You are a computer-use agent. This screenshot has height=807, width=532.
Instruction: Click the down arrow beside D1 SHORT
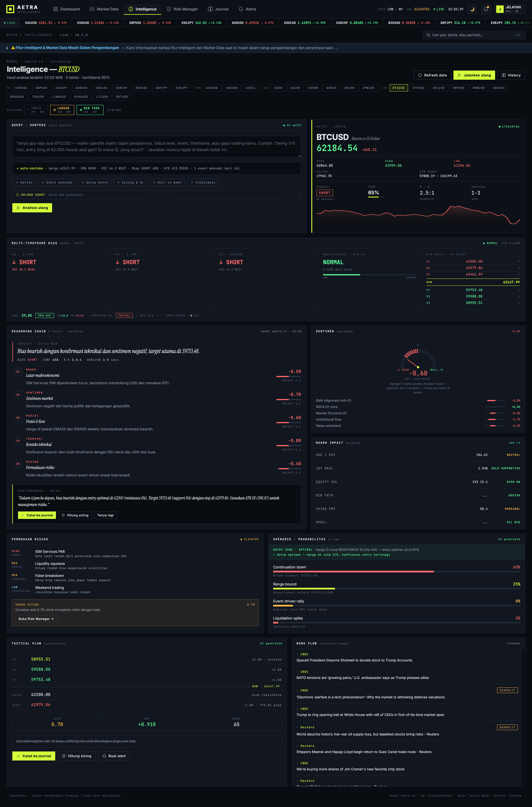(221, 262)
